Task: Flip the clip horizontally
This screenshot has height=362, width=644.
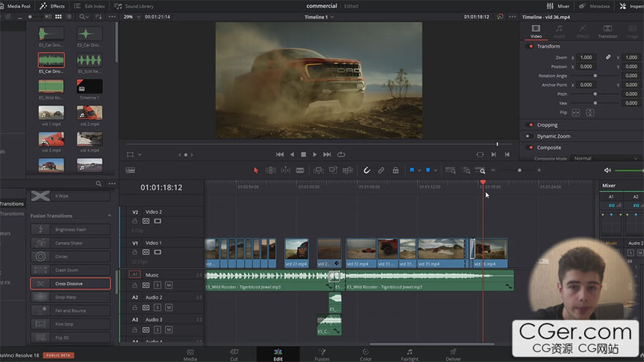Action: click(x=576, y=113)
